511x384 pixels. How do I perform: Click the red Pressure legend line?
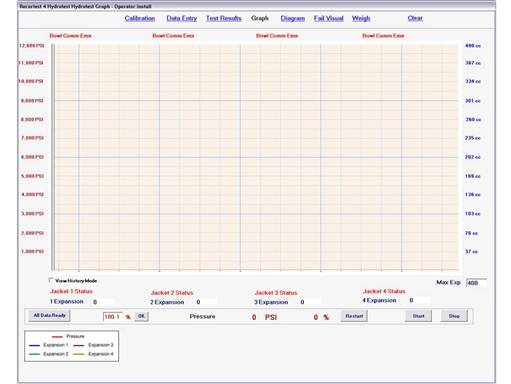[x=57, y=337]
